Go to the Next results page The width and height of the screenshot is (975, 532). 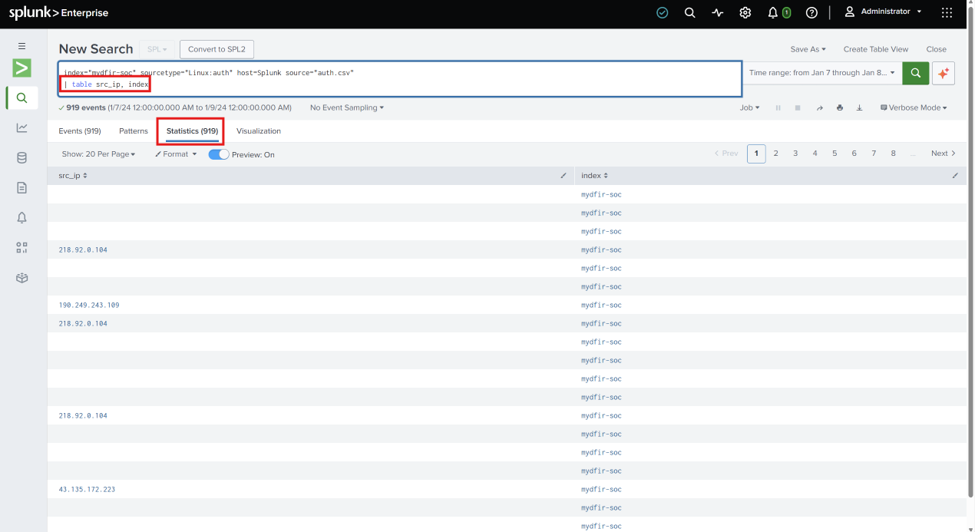pos(943,154)
